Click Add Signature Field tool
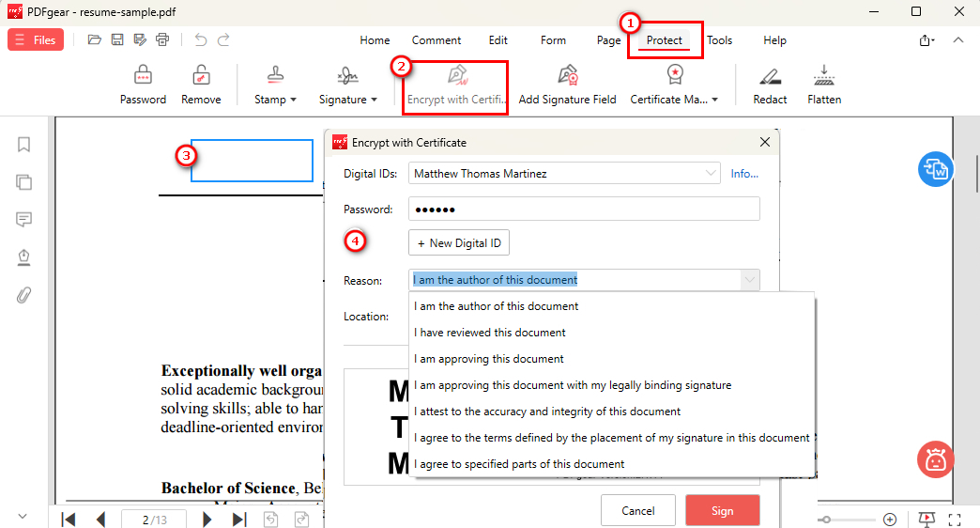The image size is (980, 528). [568, 85]
